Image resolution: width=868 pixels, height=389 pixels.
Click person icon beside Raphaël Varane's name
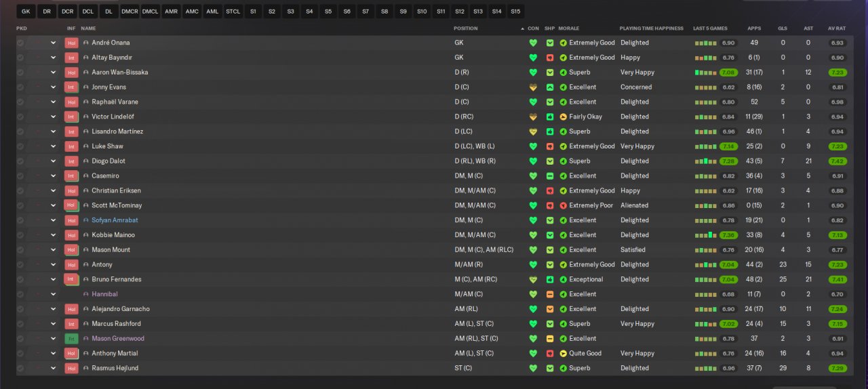pos(86,102)
